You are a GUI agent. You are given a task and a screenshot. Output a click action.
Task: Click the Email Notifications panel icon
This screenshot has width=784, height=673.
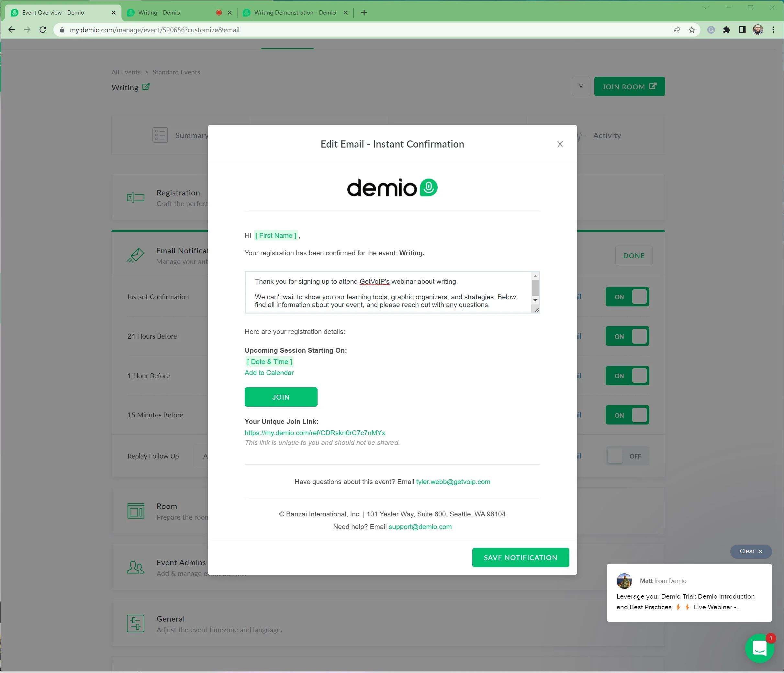point(136,255)
